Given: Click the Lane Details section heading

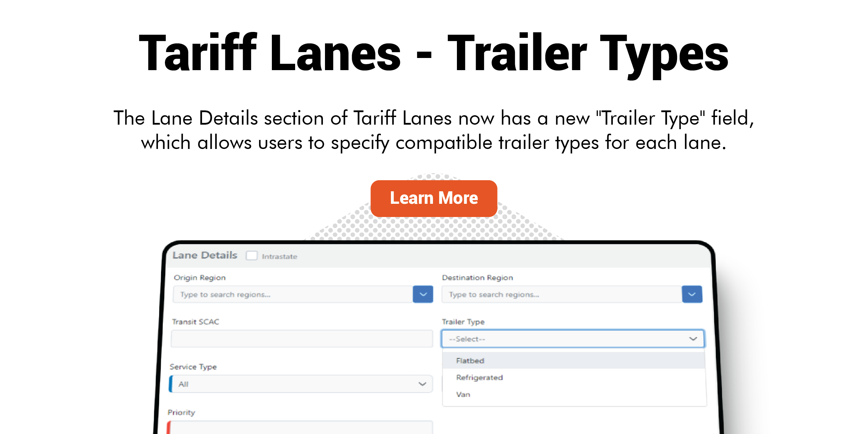Looking at the screenshot, I should [x=205, y=255].
